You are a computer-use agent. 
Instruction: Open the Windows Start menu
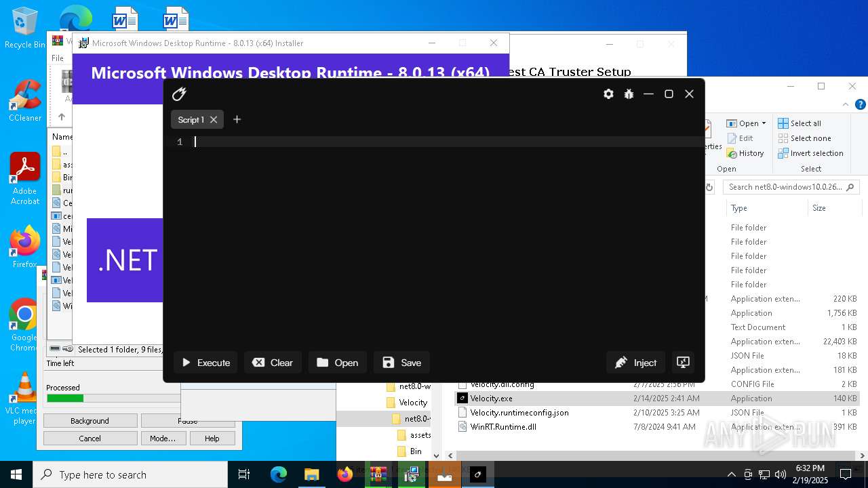point(16,474)
